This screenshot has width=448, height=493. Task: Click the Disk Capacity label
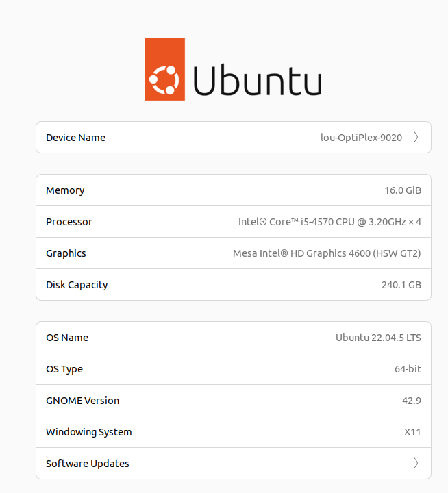77,285
